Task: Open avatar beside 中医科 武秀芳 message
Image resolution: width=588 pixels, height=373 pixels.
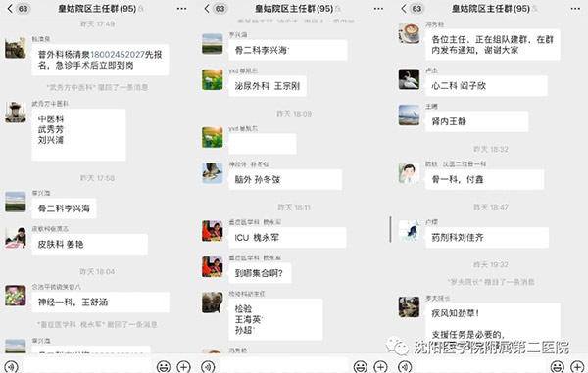Action: click(16, 113)
